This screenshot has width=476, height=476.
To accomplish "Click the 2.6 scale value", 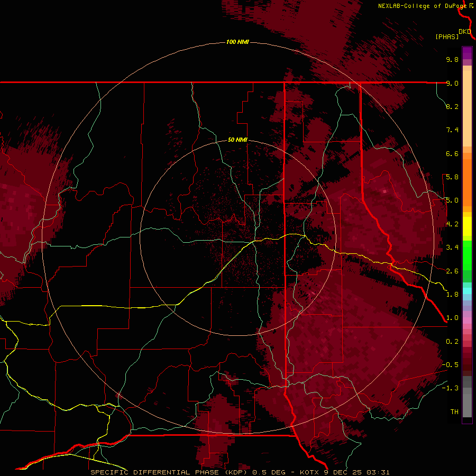I will 452,271.
